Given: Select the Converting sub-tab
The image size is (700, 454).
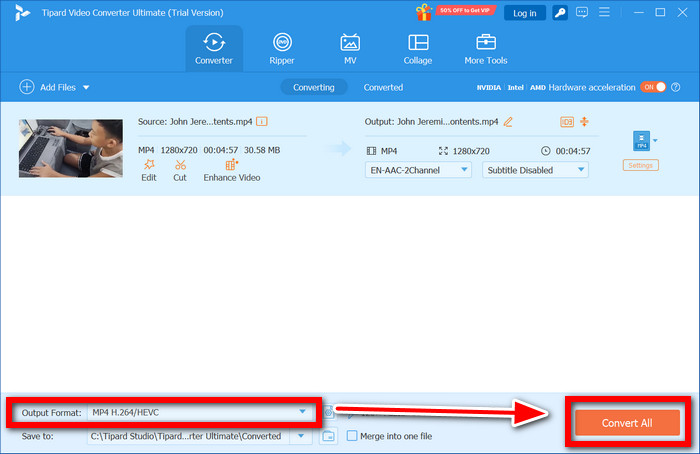Looking at the screenshot, I should click(313, 87).
